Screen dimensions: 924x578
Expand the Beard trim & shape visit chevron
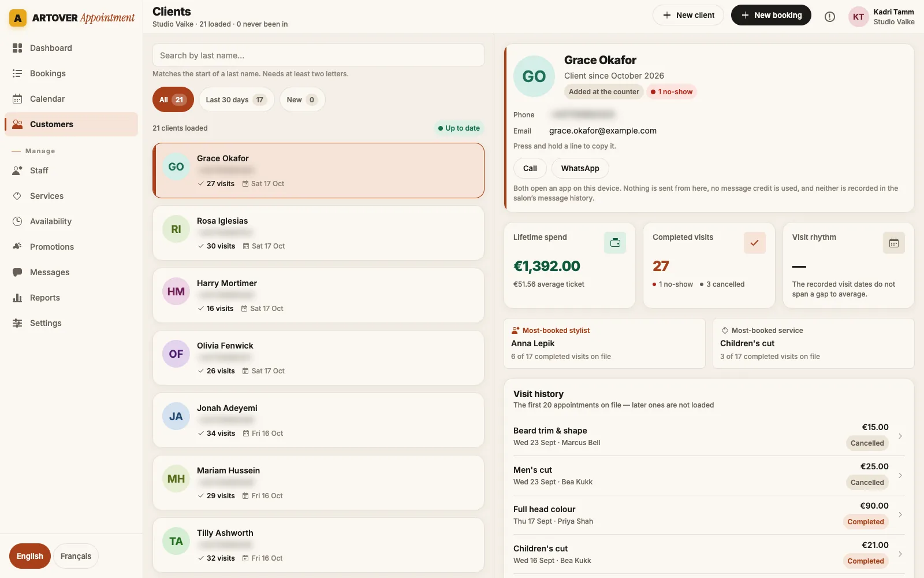pyautogui.click(x=900, y=436)
